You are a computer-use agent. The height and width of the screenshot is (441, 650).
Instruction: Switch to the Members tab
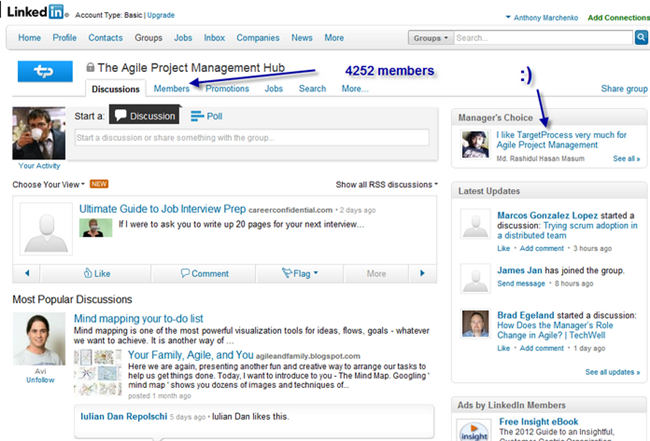(172, 89)
